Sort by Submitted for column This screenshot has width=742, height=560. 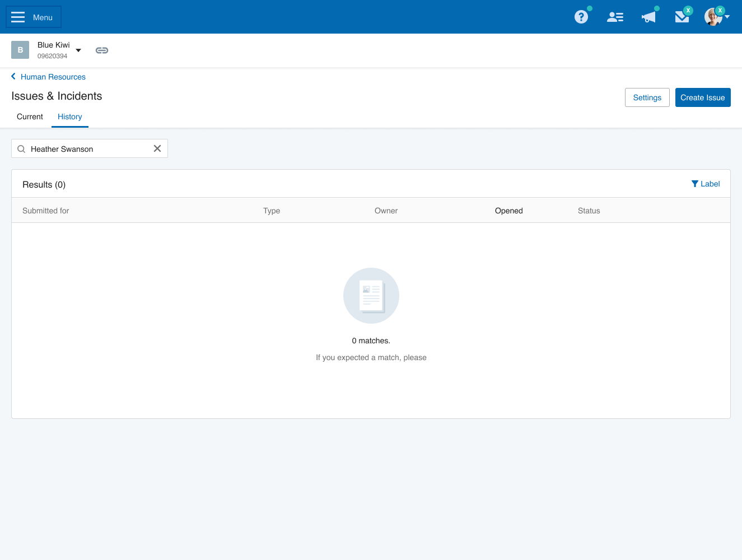pos(46,211)
